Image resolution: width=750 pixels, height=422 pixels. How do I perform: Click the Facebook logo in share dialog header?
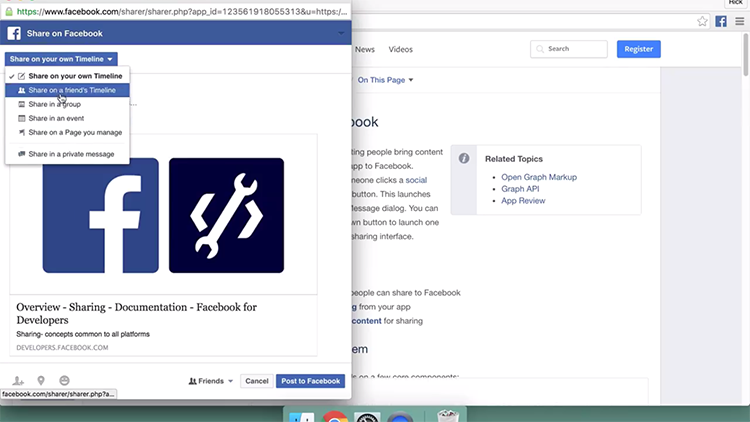coord(14,33)
